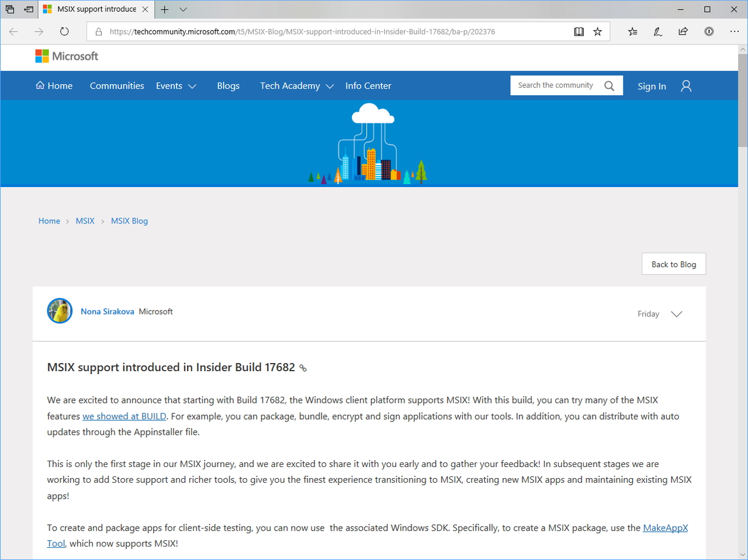
Task: Open a new browser tab with the plus icon
Action: coord(165,9)
